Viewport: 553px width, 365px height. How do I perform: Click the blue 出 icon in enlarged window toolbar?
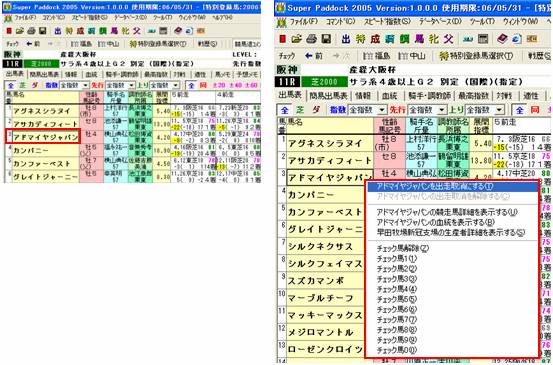346,39
